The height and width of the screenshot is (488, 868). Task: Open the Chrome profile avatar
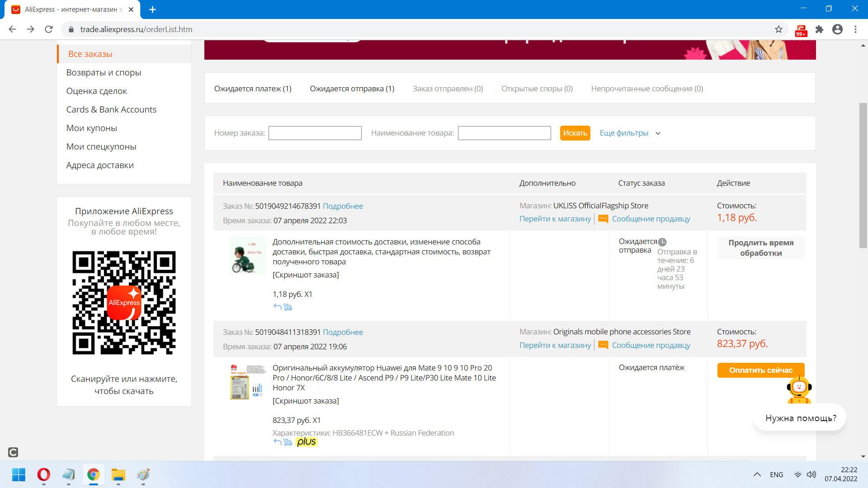[837, 29]
